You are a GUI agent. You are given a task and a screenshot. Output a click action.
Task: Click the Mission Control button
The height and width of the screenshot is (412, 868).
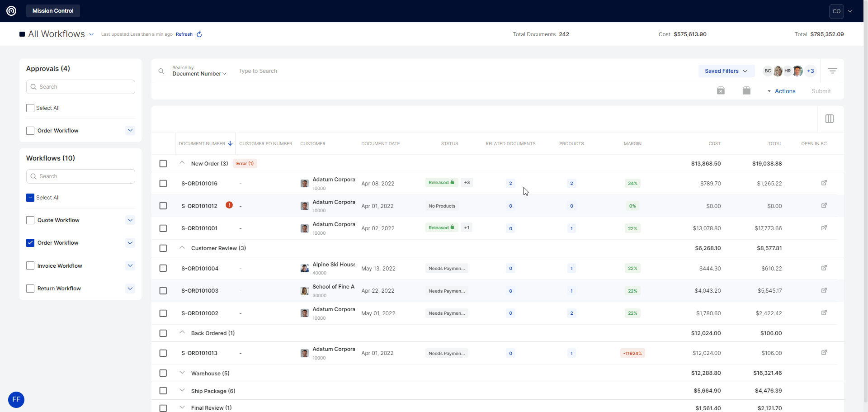coord(53,11)
